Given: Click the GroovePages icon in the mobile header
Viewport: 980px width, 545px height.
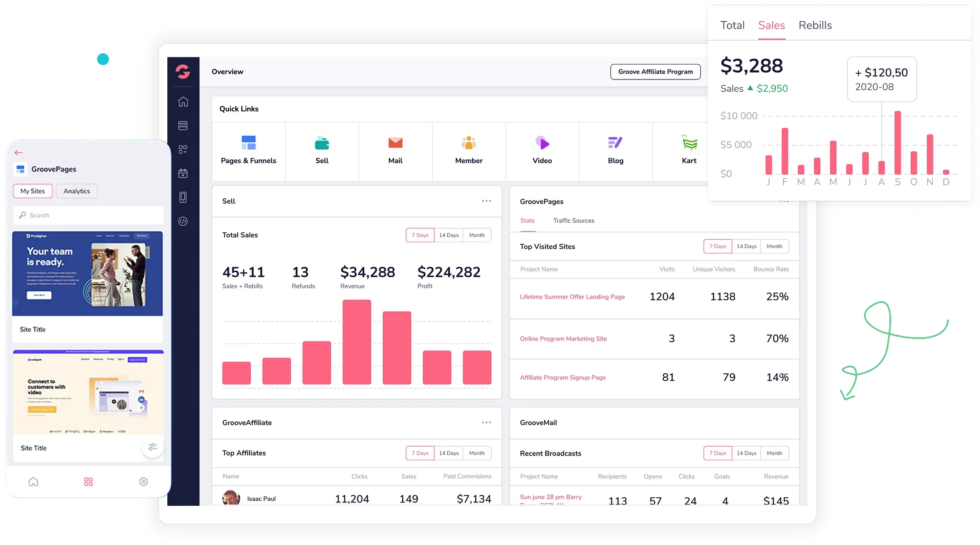Looking at the screenshot, I should (x=20, y=169).
